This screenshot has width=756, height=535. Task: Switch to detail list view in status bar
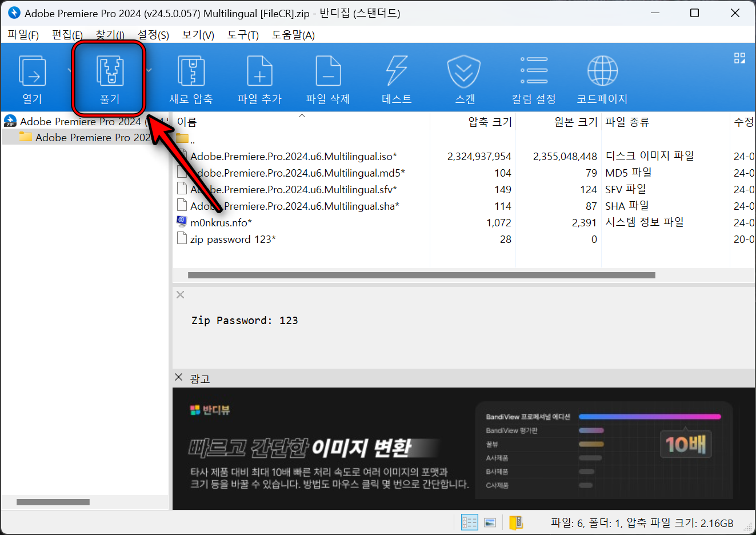click(x=469, y=522)
